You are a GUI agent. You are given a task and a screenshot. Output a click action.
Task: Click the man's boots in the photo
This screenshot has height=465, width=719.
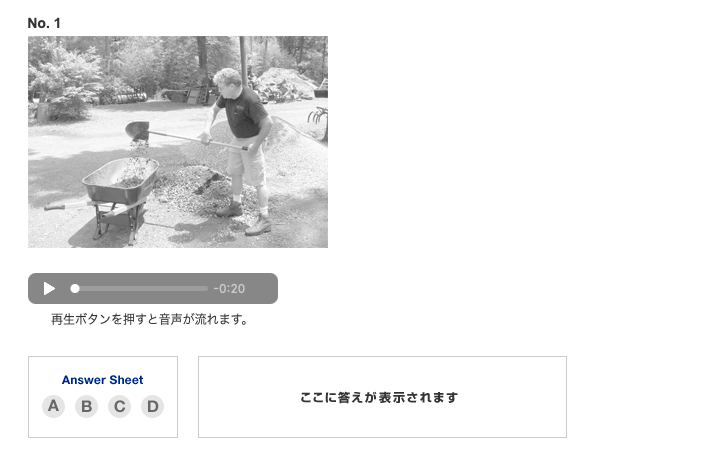pyautogui.click(x=244, y=218)
